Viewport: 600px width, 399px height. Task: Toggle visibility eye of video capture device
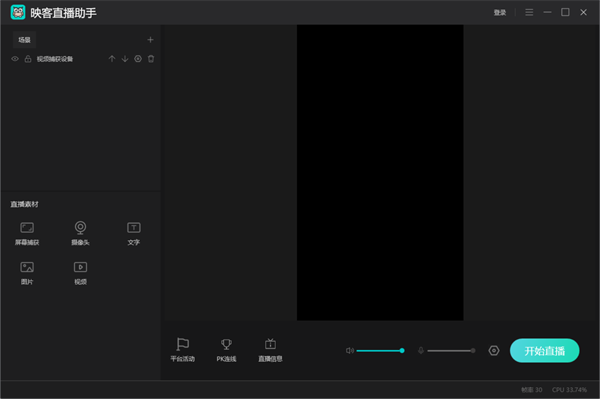(15, 59)
